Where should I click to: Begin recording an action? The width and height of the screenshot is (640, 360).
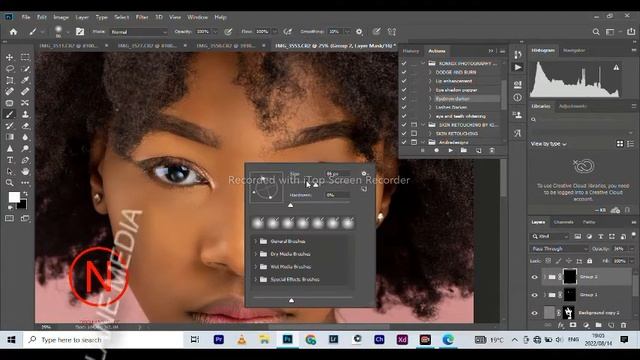[436, 151]
